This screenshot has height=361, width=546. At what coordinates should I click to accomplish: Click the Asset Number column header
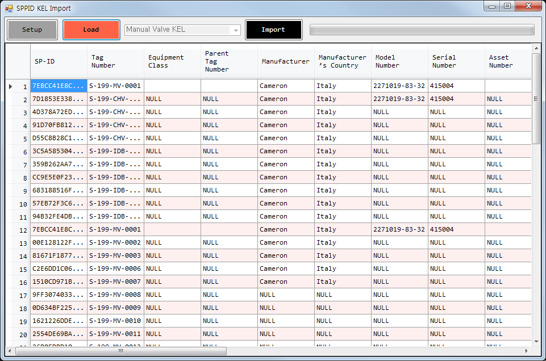(508, 61)
